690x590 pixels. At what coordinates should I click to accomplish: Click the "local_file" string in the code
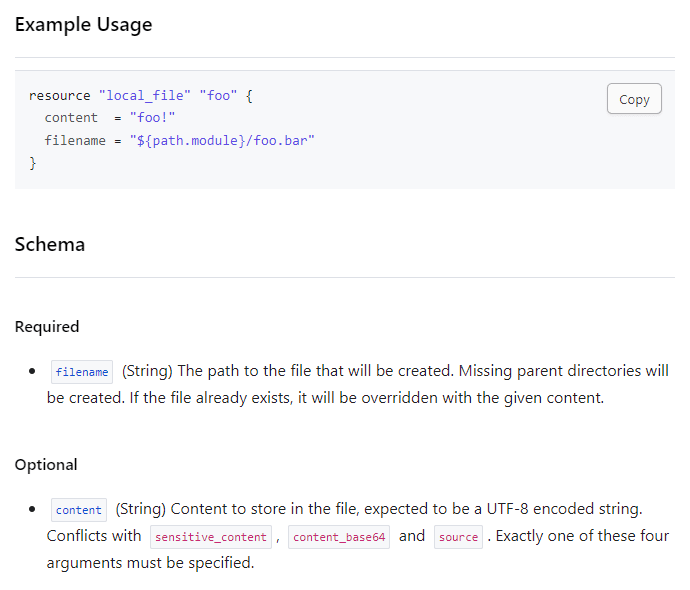click(x=145, y=95)
